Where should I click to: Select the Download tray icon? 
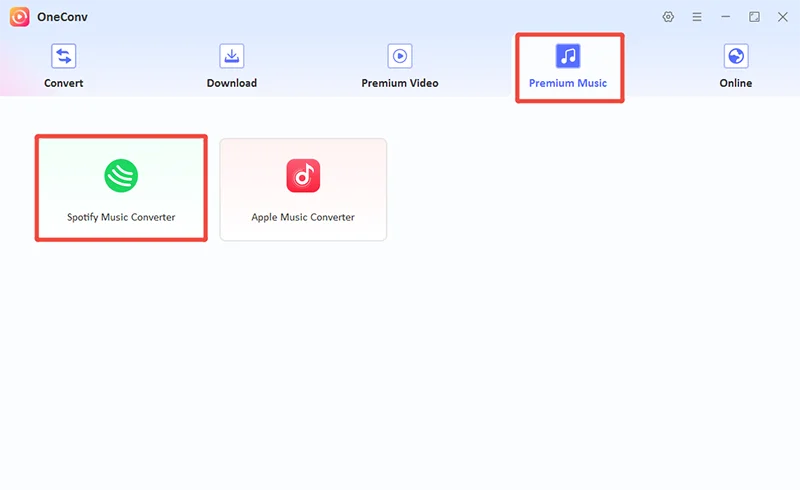pyautogui.click(x=232, y=56)
